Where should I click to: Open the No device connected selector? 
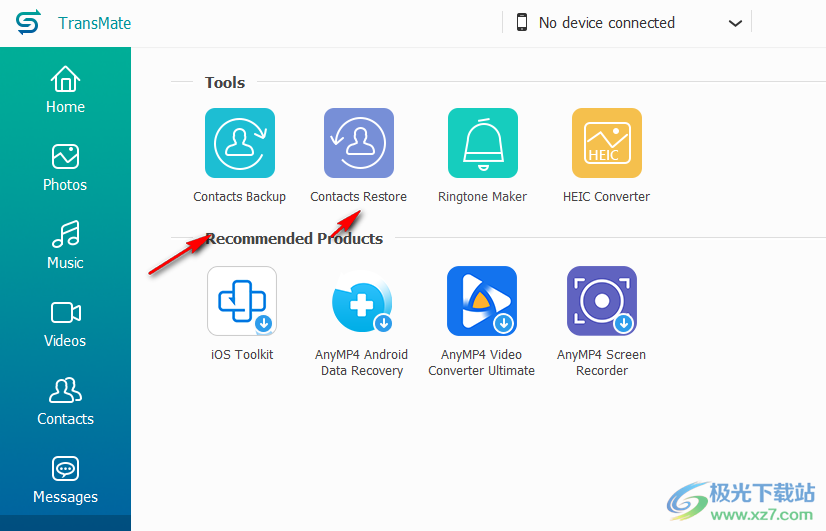click(x=627, y=22)
